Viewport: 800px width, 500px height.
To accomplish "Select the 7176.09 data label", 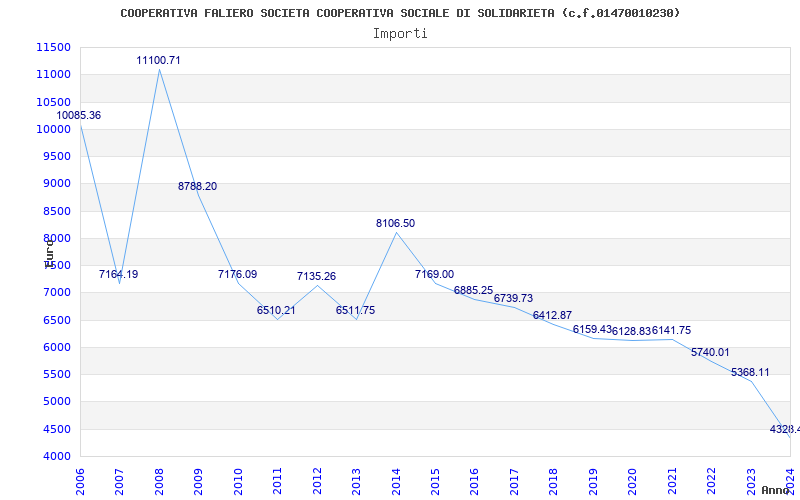I will 237,274.
